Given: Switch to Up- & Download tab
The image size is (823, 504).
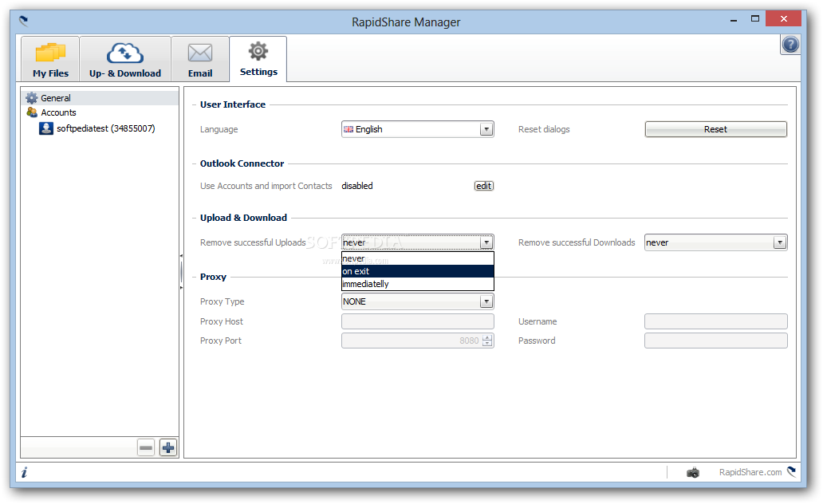Looking at the screenshot, I should click(125, 59).
